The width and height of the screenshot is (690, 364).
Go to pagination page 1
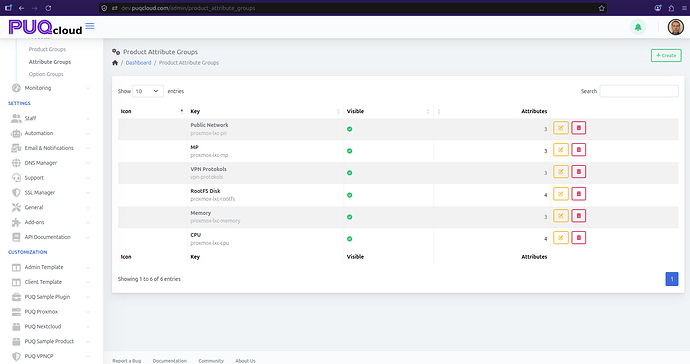pos(672,279)
